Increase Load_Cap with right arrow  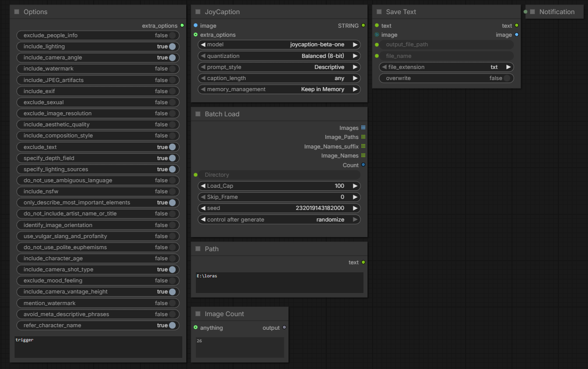(x=355, y=186)
